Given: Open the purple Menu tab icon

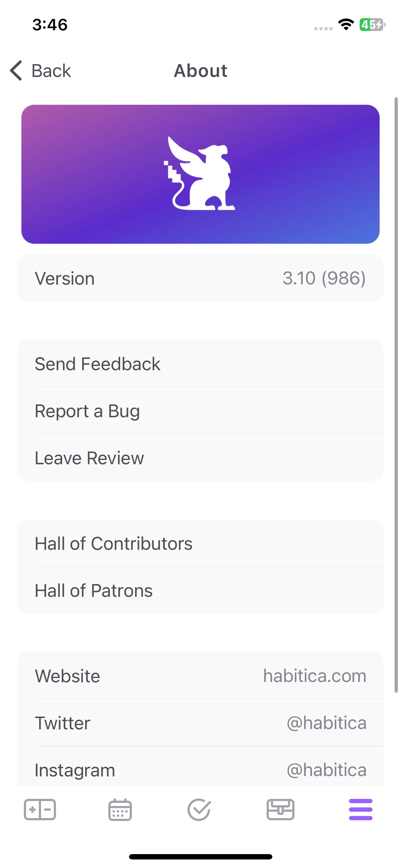Looking at the screenshot, I should tap(361, 810).
